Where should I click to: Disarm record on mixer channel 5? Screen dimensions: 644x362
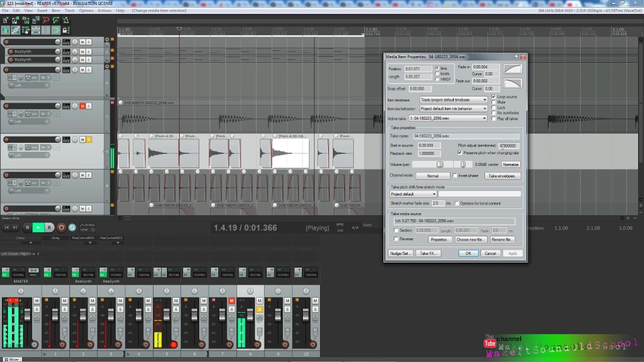point(174,344)
